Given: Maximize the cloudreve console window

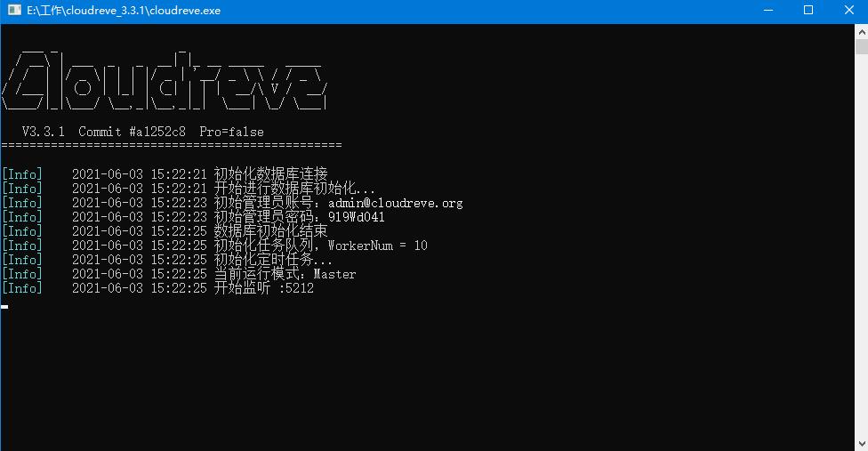Looking at the screenshot, I should click(808, 11).
